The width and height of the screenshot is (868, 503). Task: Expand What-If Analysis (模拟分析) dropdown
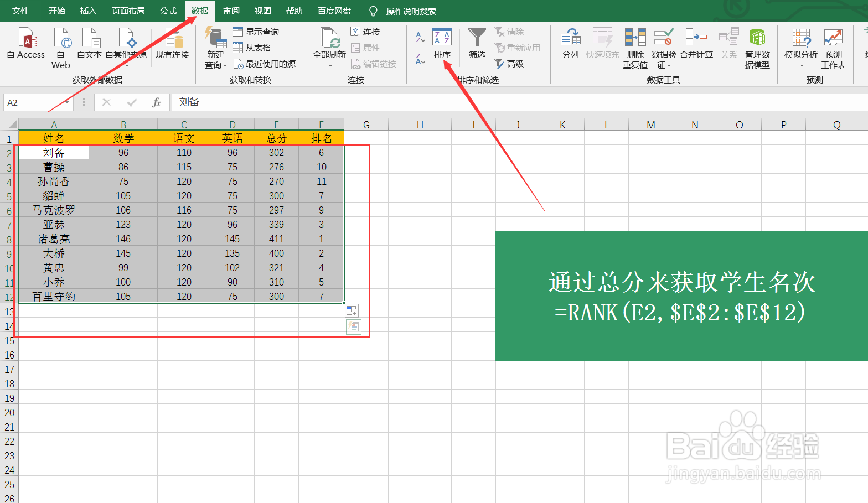click(x=802, y=66)
